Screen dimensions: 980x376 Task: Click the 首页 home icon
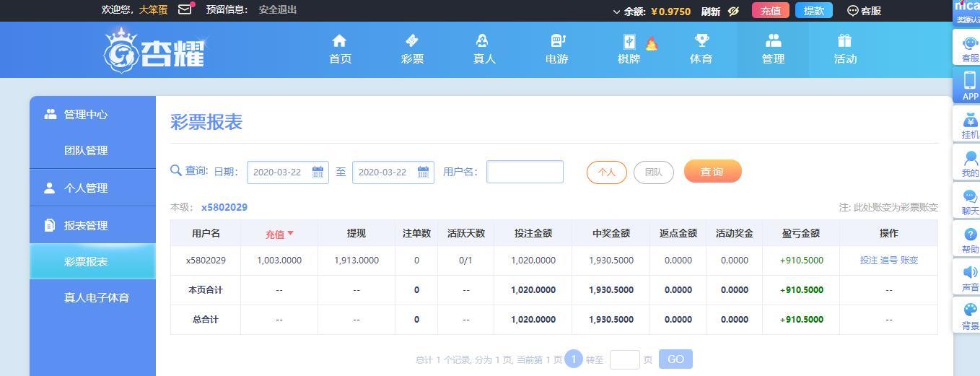(x=339, y=41)
